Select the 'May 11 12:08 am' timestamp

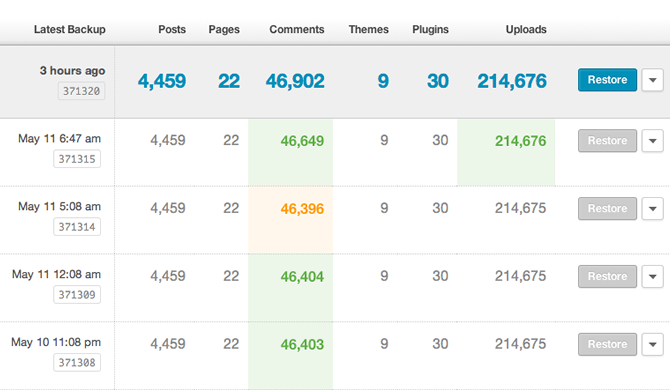coord(56,274)
